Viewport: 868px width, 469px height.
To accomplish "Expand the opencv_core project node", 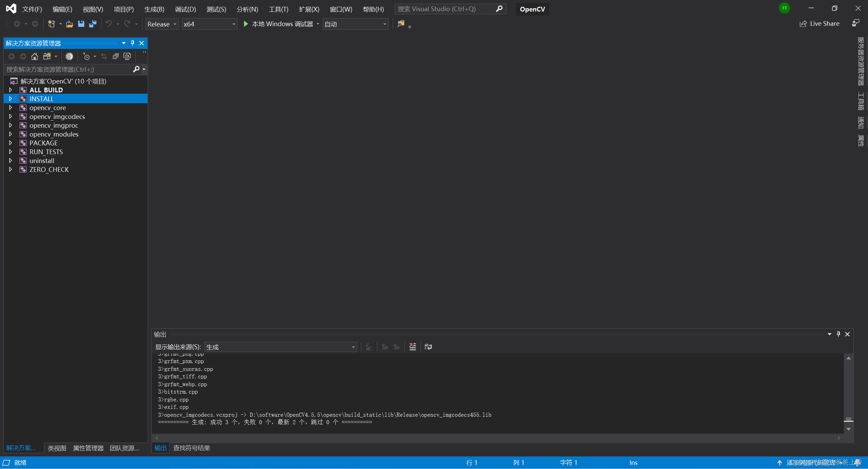I will pos(11,108).
